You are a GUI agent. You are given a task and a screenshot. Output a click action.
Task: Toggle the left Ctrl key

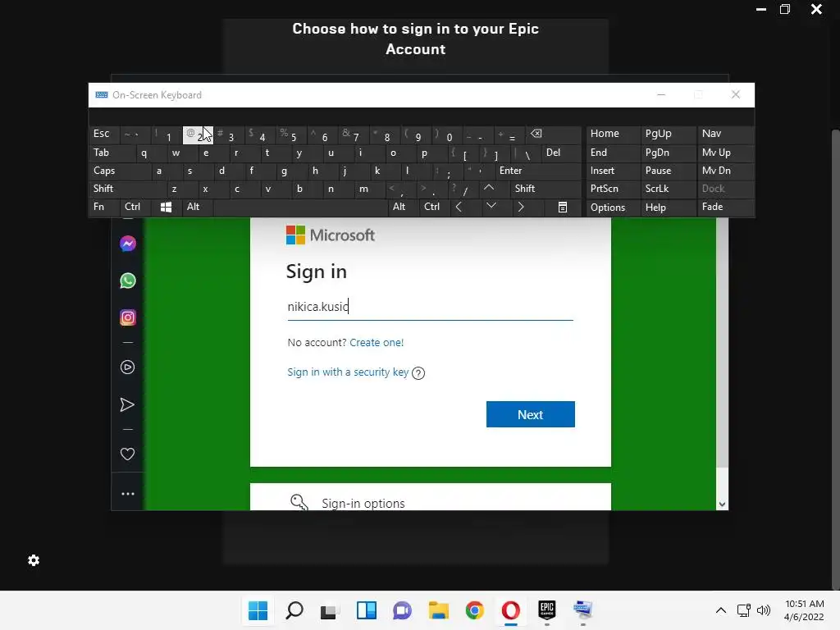(135, 207)
